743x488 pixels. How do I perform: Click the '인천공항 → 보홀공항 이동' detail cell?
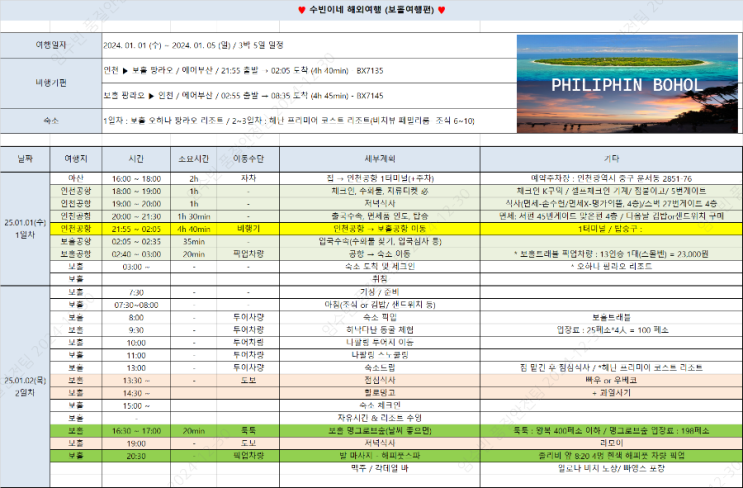380,229
